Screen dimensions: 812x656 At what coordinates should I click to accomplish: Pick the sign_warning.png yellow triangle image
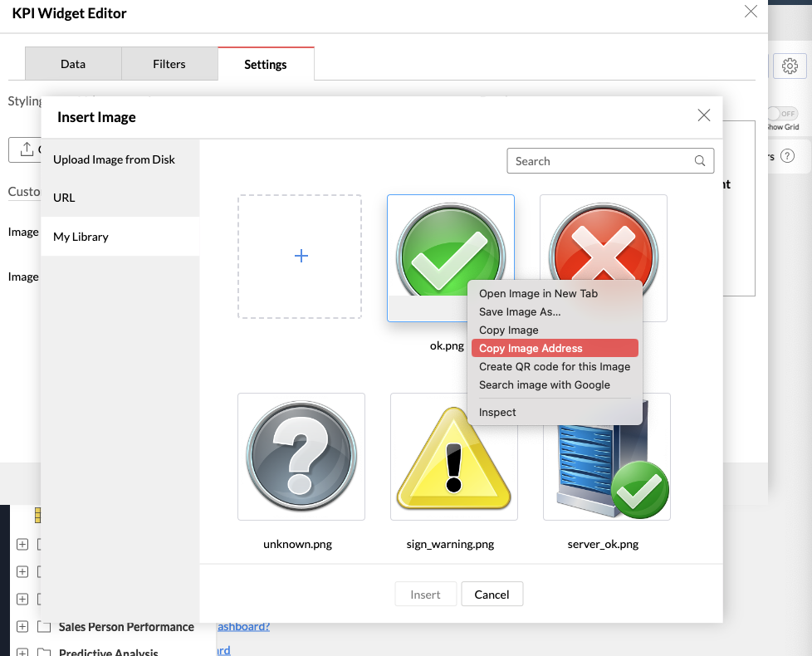[x=453, y=456]
